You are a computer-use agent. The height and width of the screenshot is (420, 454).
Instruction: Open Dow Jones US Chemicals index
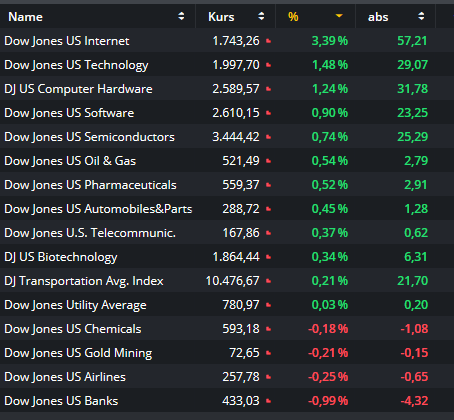pos(73,329)
